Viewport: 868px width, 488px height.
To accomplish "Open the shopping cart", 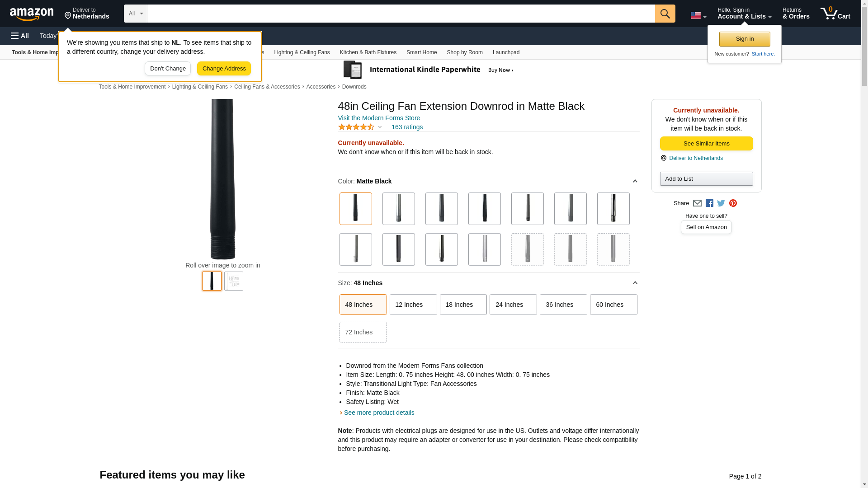I will (835, 14).
